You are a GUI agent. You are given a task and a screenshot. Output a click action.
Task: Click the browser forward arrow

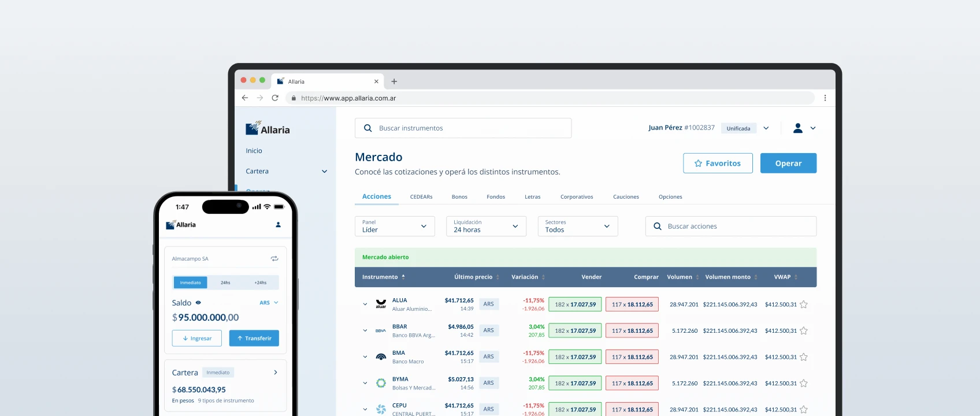point(260,98)
